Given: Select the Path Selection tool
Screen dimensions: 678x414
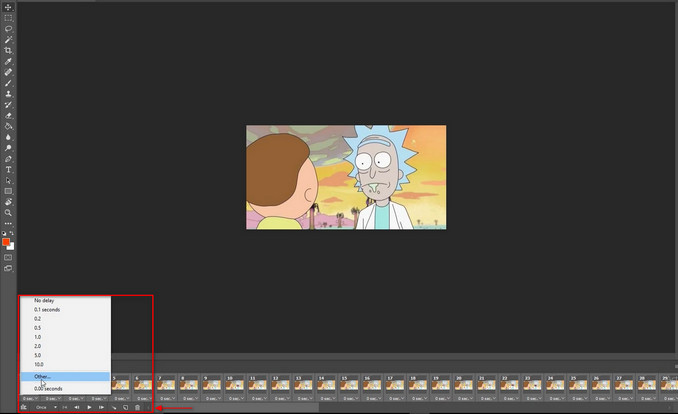Looking at the screenshot, I should pyautogui.click(x=8, y=180).
